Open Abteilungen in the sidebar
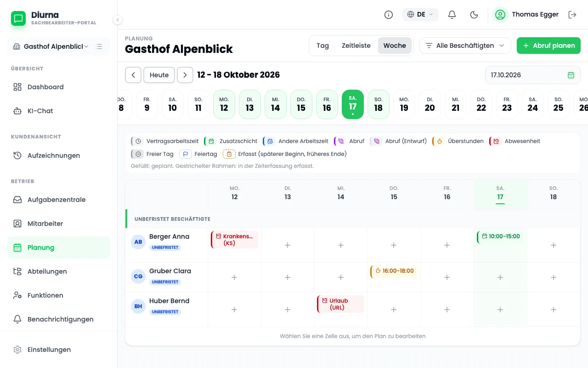 [59, 271]
